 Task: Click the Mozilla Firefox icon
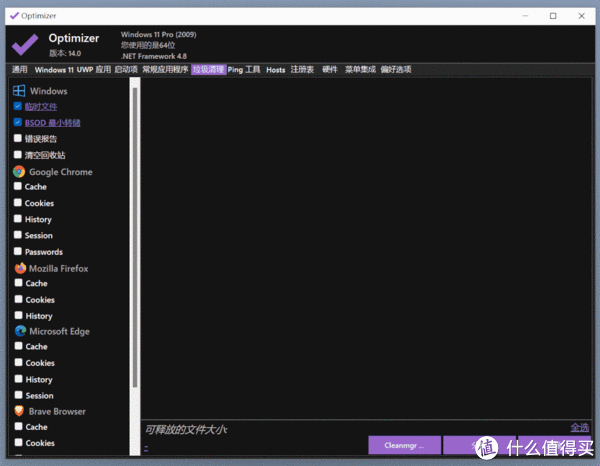coord(20,268)
